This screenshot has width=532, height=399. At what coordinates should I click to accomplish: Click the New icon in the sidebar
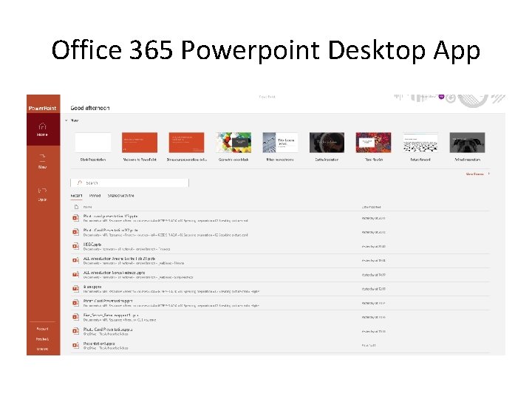[42, 157]
